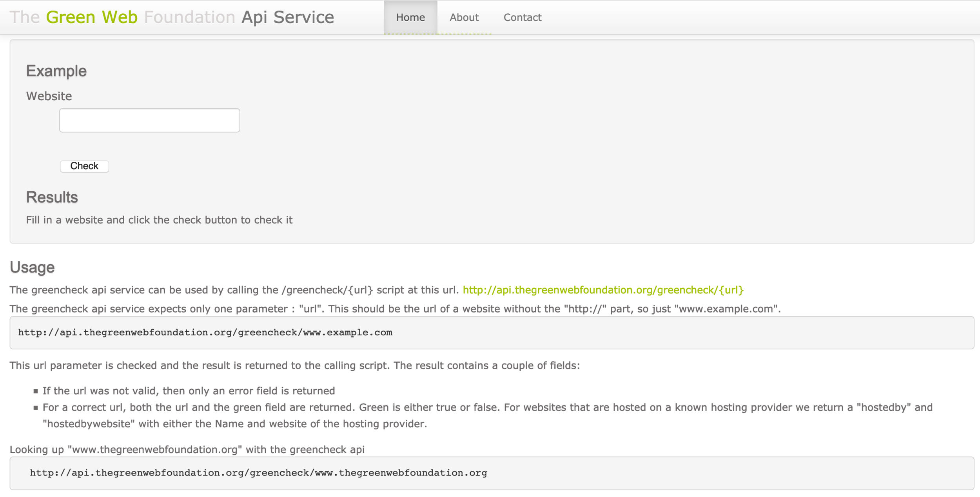The image size is (980, 497).
Task: Click the 'This url parameter is checked' paragraph
Action: coord(294,366)
